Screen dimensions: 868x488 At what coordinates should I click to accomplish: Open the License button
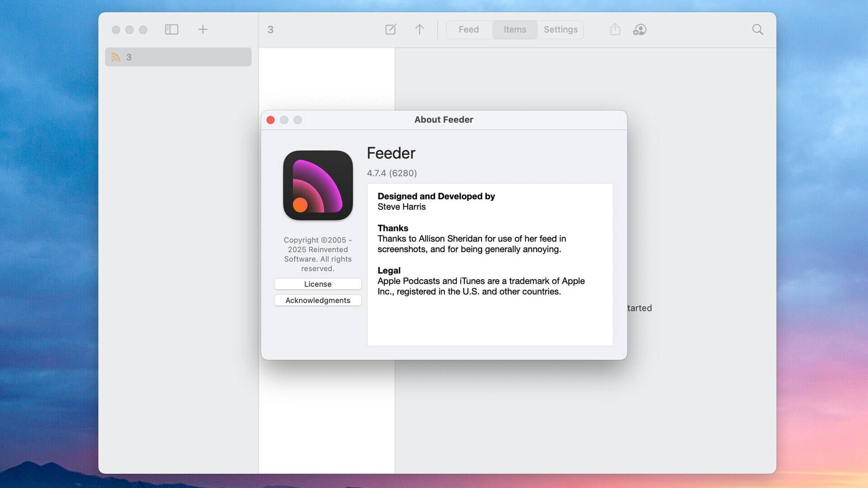coord(318,284)
